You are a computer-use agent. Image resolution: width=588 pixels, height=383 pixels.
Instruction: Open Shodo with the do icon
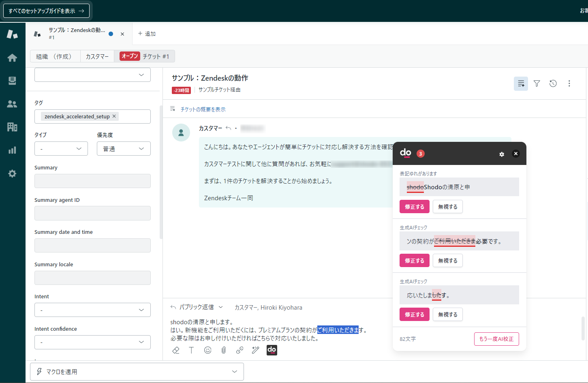(x=272, y=350)
